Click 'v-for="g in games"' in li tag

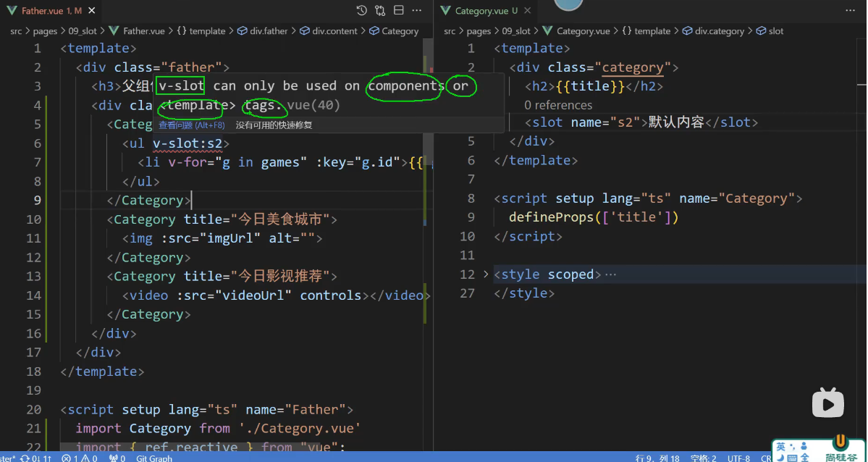(x=237, y=162)
